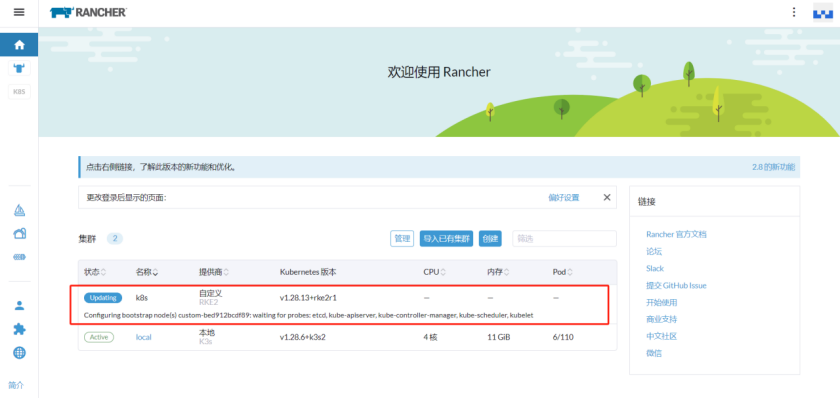Open Continuous Delivery sailboat icon
The image size is (840, 398).
[x=19, y=211]
